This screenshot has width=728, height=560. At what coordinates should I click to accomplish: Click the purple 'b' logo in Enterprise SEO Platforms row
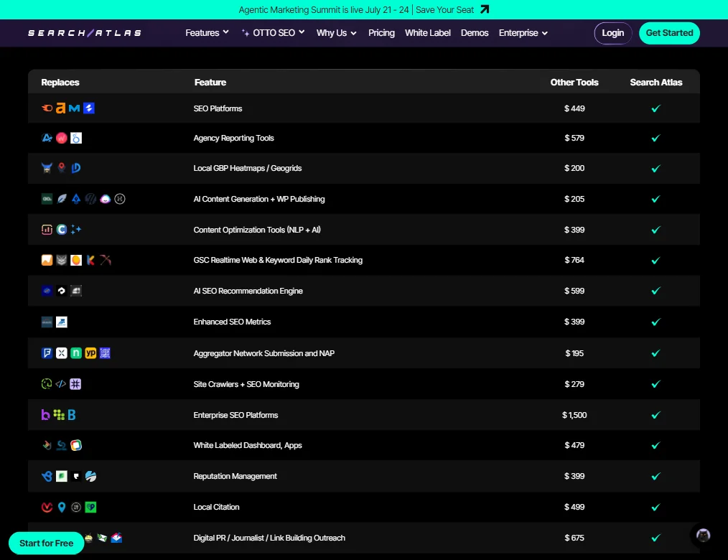(x=45, y=415)
